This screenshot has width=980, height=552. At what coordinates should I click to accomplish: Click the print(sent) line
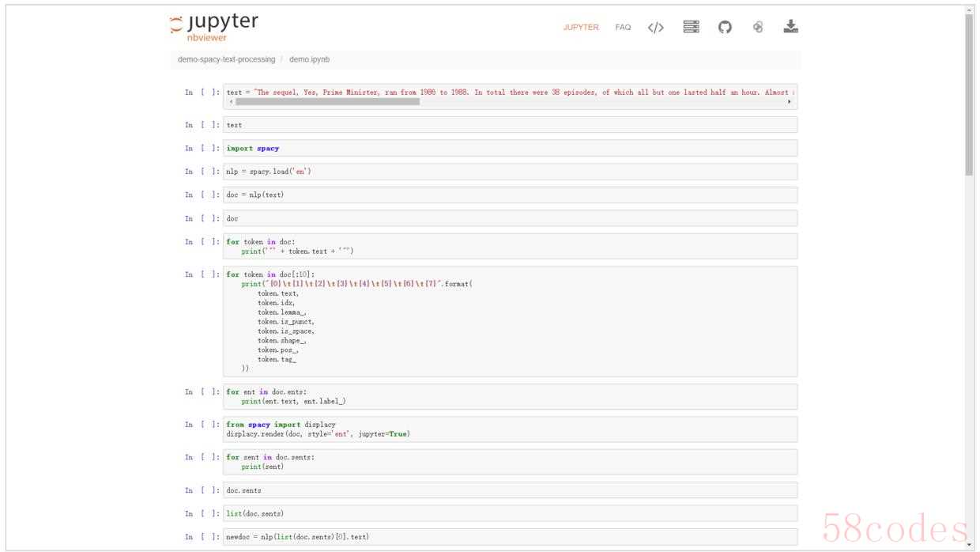point(262,467)
